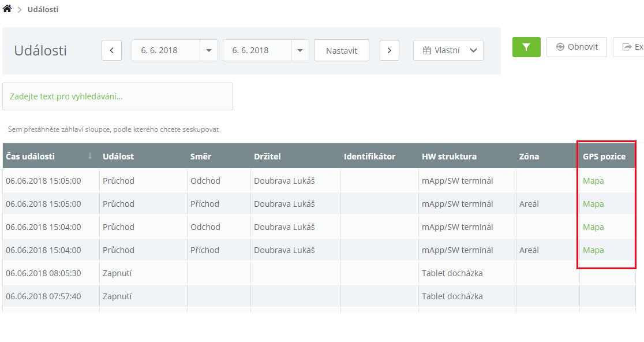Click the home icon in breadcrumb

coord(7,9)
